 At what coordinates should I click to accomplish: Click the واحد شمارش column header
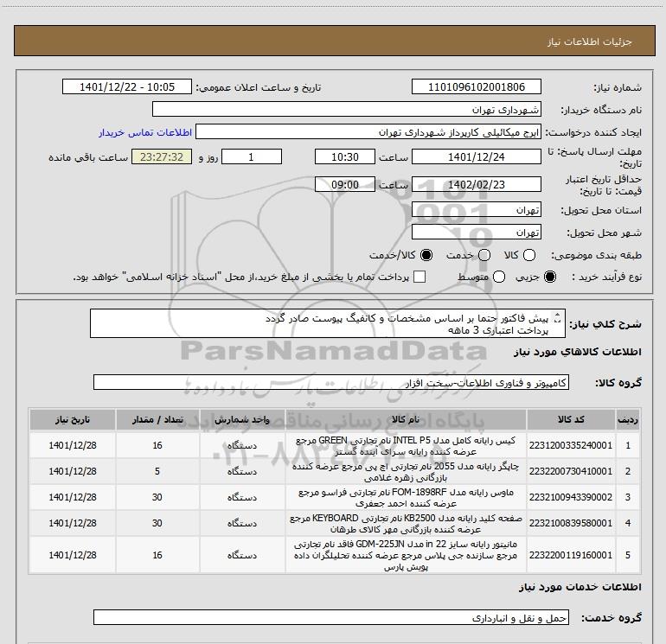(242, 419)
